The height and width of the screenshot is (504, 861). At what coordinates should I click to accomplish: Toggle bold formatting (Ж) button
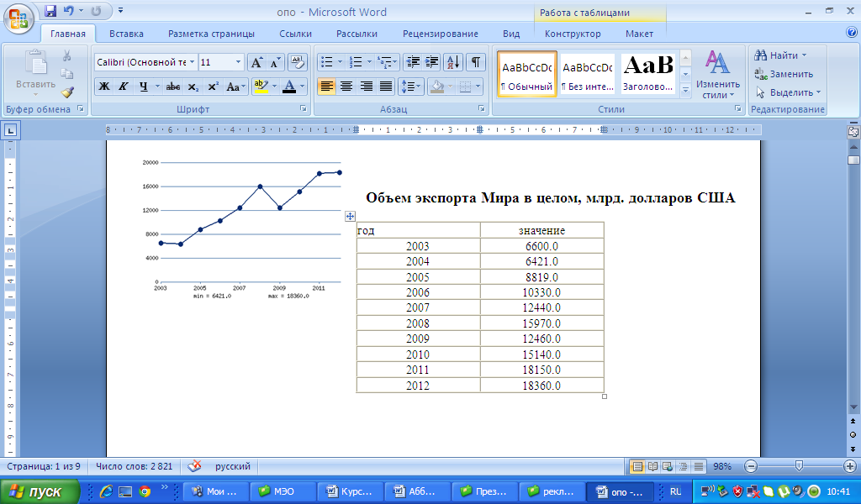click(104, 87)
